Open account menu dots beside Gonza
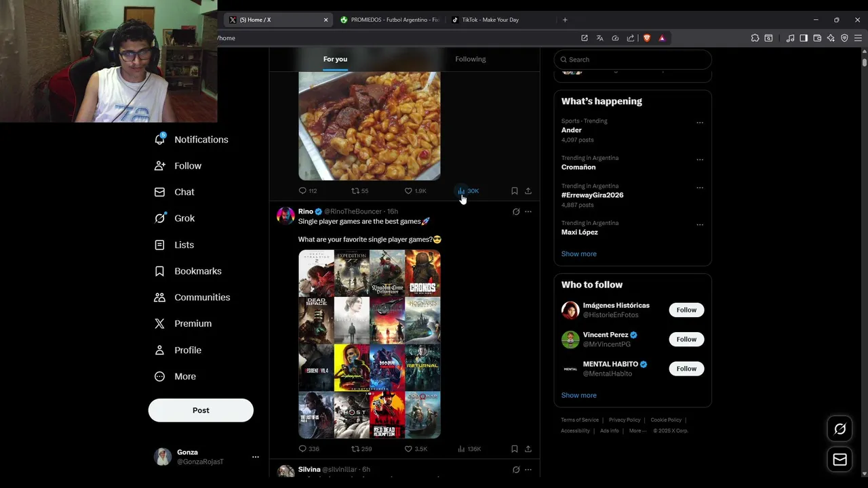The width and height of the screenshot is (868, 488). 256,457
